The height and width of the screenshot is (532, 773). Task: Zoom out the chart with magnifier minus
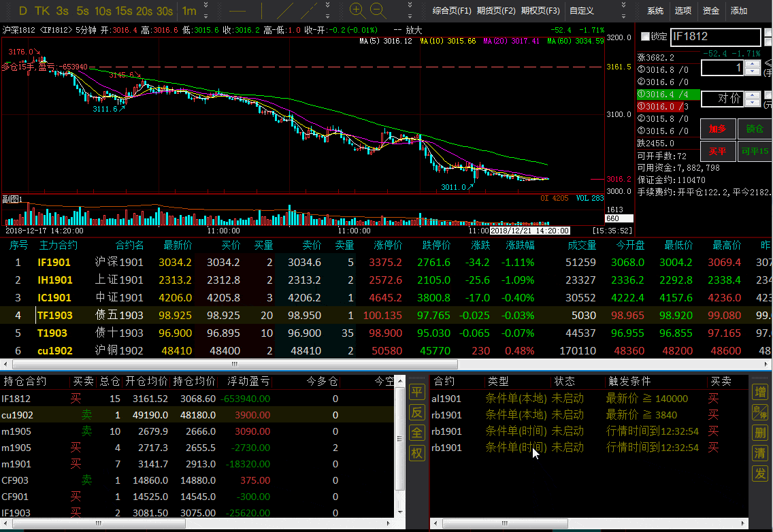pos(378,10)
